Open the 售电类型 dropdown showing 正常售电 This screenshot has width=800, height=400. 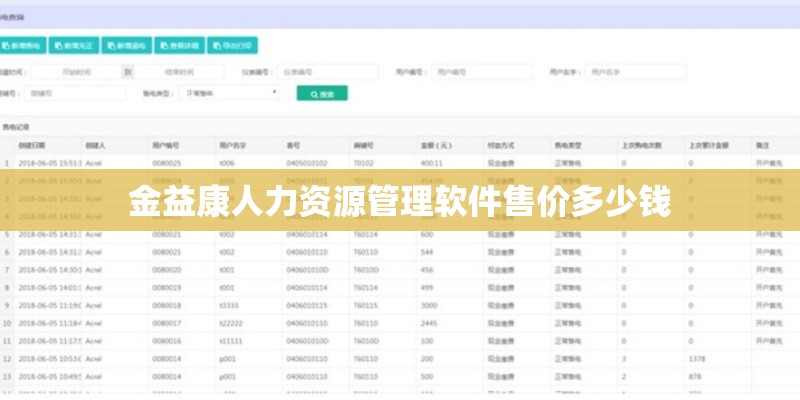point(229,93)
